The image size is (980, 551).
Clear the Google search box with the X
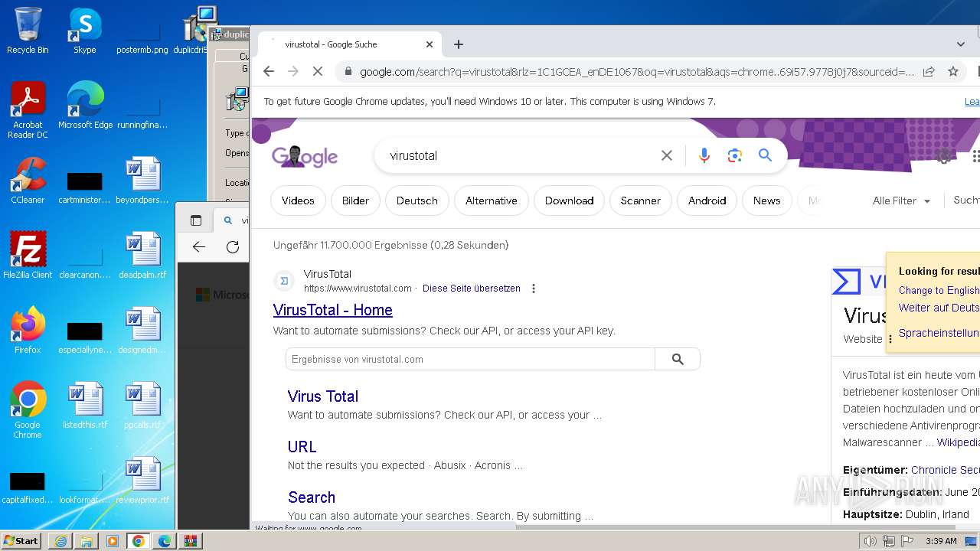(x=667, y=155)
